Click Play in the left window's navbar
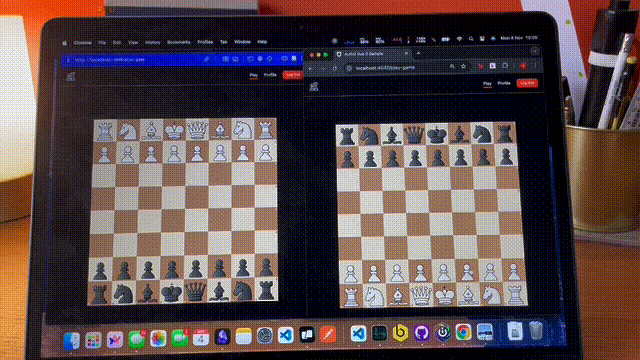The image size is (640, 360). click(253, 75)
